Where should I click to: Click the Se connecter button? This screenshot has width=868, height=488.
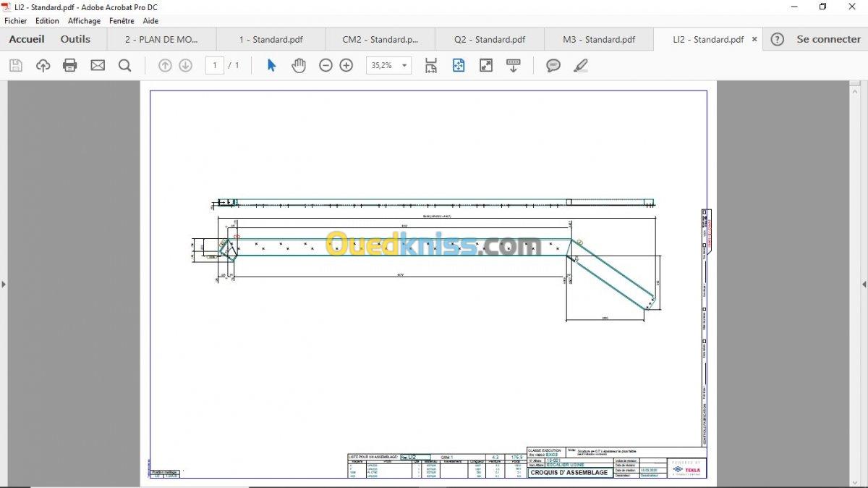click(828, 40)
